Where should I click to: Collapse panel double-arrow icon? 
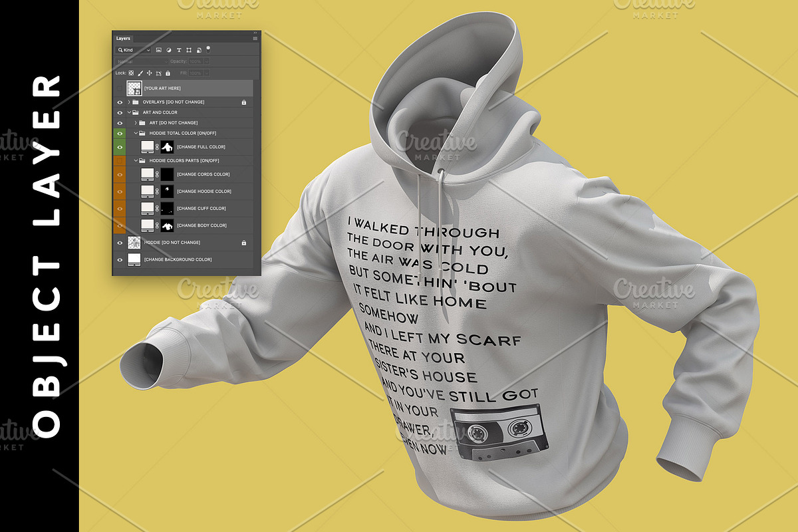tap(255, 33)
